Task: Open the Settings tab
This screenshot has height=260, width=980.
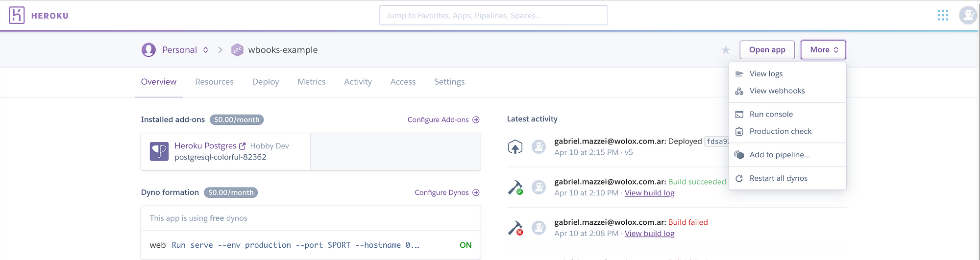Action: tap(449, 82)
